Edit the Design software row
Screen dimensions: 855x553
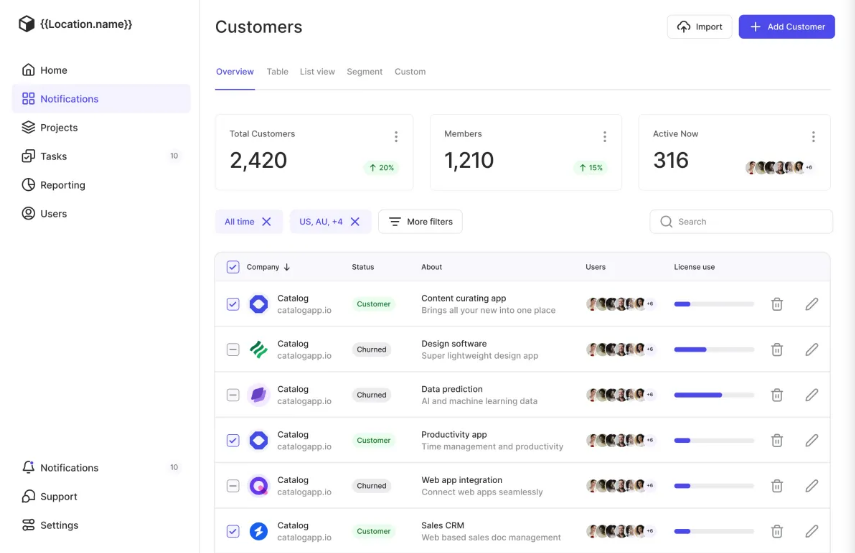[x=811, y=349]
